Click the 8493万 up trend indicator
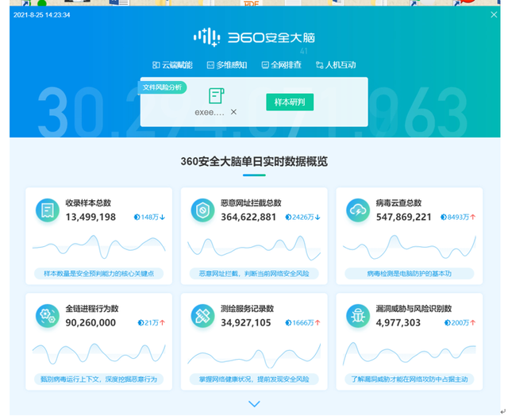 (x=458, y=217)
